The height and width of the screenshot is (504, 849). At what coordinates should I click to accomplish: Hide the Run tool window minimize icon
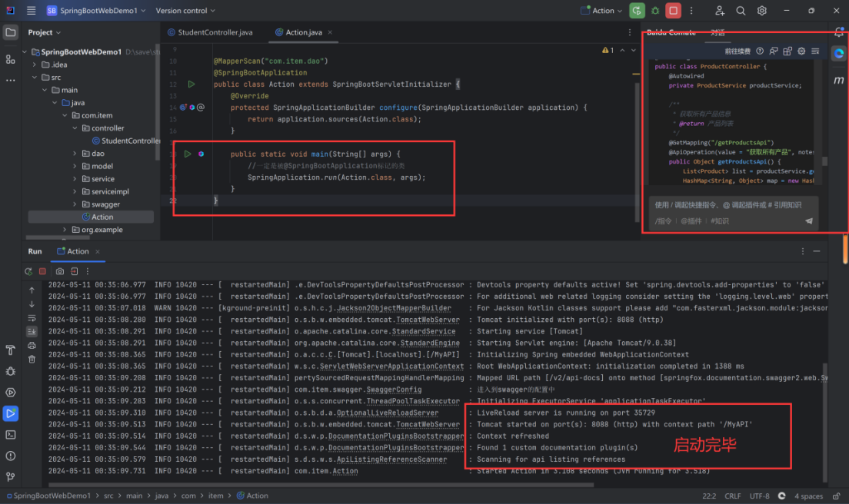(x=817, y=251)
